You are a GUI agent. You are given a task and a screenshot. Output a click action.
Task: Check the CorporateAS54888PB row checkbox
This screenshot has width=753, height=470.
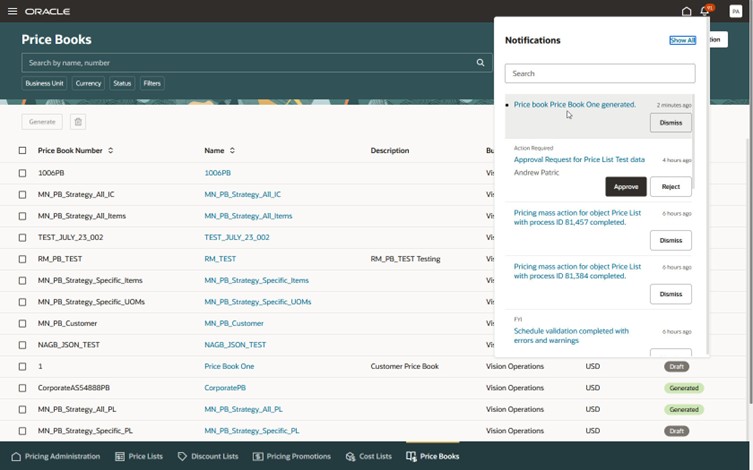point(23,388)
